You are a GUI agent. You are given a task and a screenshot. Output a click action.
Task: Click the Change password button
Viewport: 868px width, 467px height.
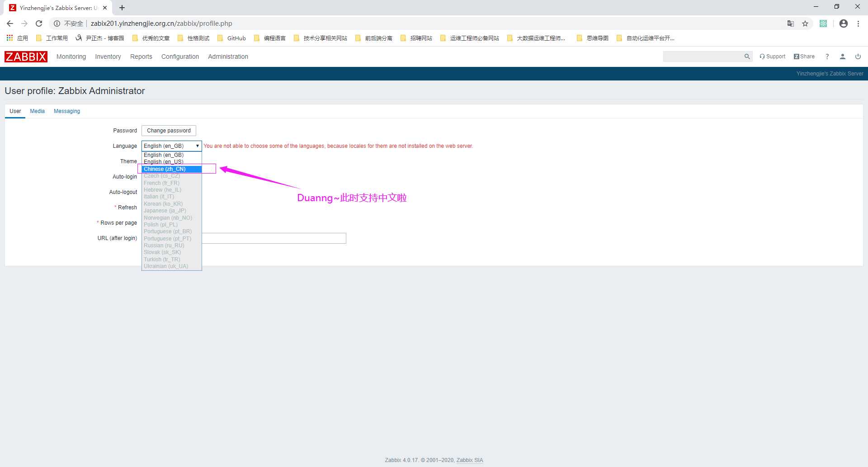coord(169,131)
